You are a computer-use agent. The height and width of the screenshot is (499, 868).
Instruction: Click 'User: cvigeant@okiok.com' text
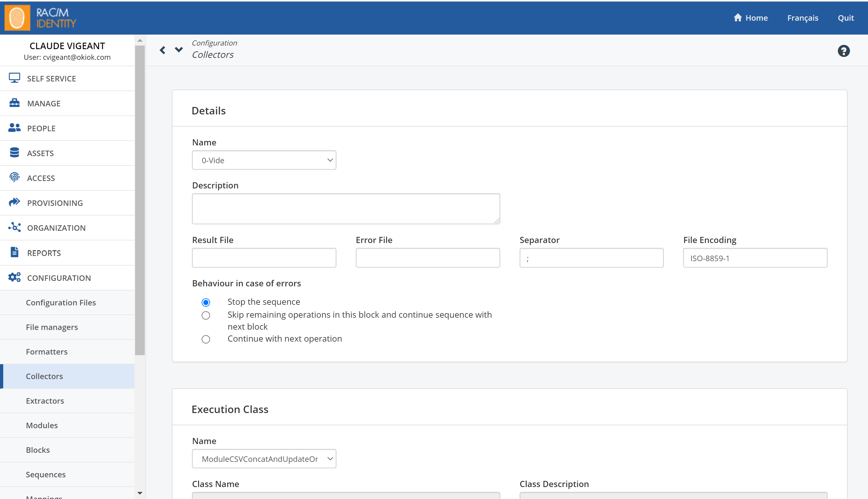[67, 57]
